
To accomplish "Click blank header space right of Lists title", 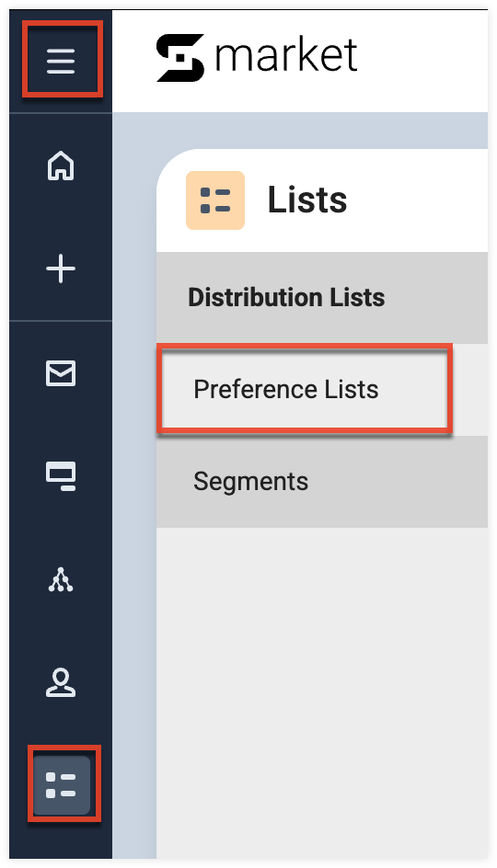I will pos(419,200).
